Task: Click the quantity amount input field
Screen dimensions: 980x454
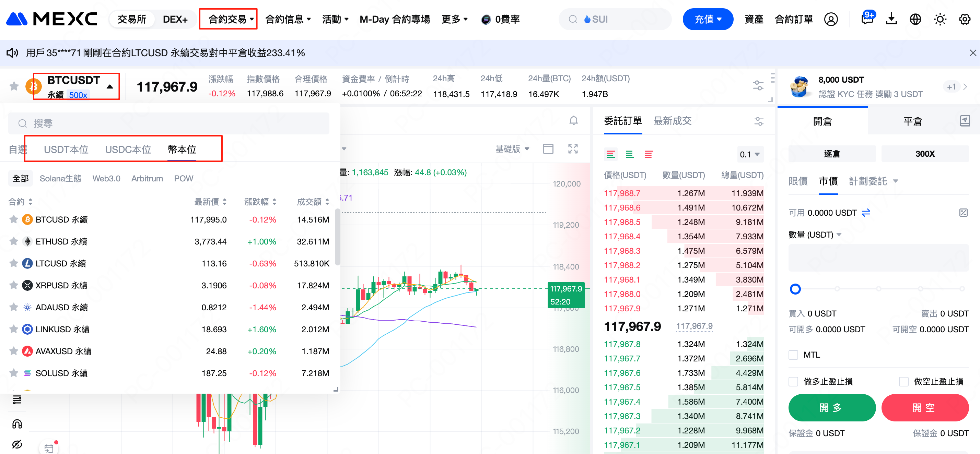Action: click(x=878, y=258)
